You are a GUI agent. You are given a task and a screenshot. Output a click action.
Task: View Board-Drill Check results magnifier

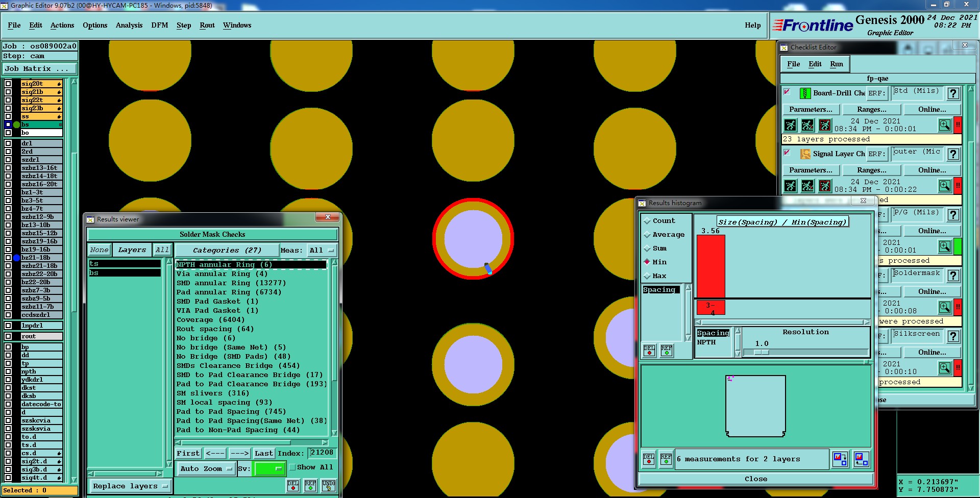click(x=945, y=125)
